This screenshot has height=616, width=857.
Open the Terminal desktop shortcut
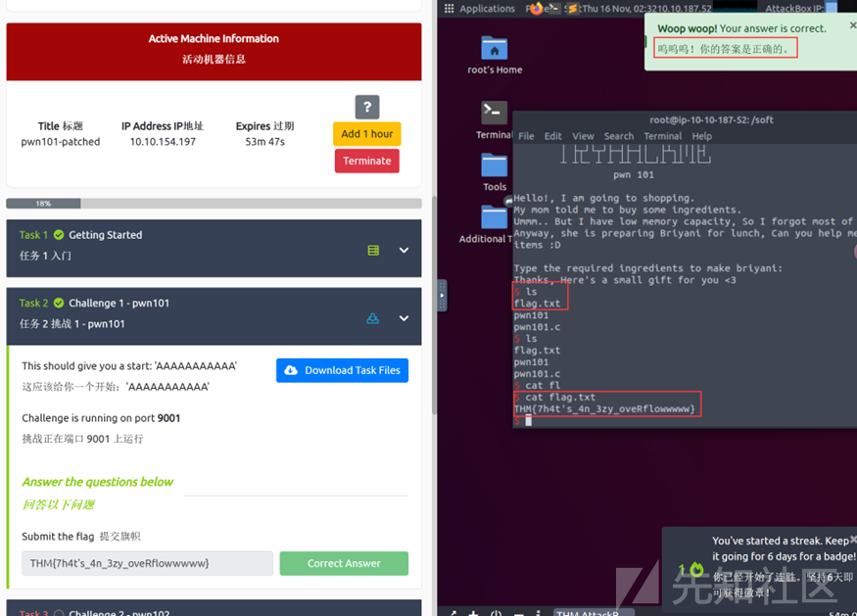pyautogui.click(x=494, y=120)
